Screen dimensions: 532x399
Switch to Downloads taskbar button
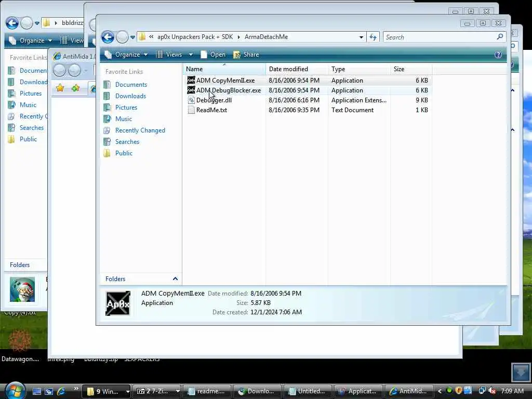(257, 391)
